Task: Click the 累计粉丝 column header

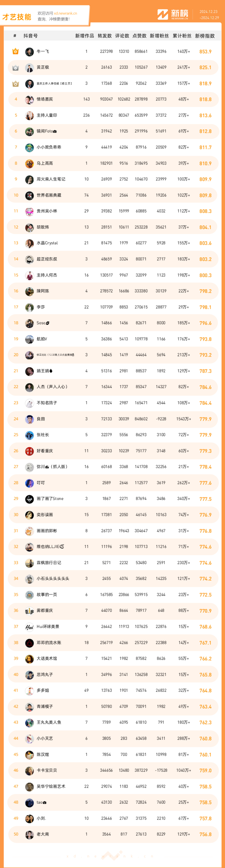Action: pos(182,36)
